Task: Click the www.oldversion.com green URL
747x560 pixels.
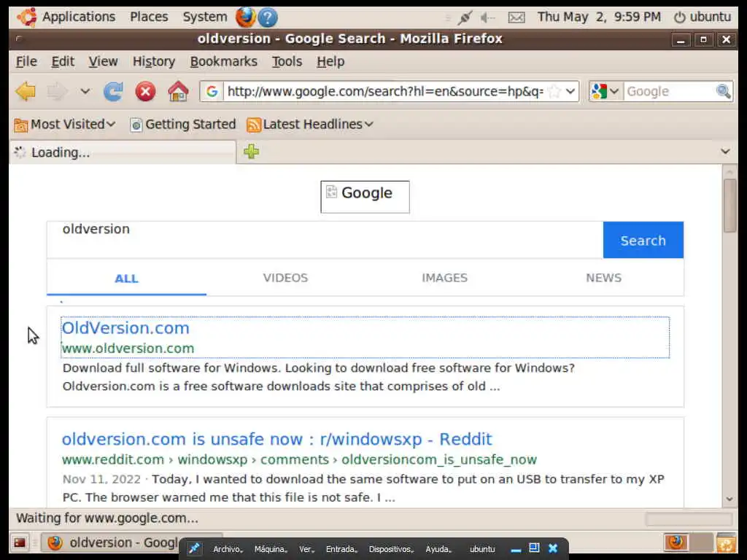Action: (128, 349)
